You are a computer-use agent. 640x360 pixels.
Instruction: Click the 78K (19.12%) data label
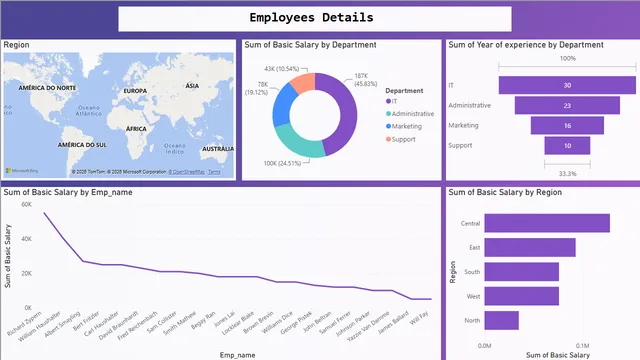pyautogui.click(x=256, y=89)
